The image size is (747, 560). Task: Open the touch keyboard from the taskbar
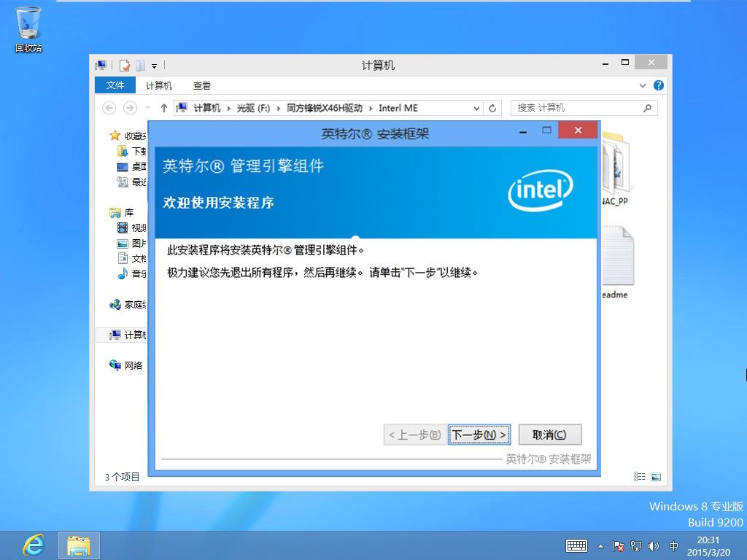(576, 545)
